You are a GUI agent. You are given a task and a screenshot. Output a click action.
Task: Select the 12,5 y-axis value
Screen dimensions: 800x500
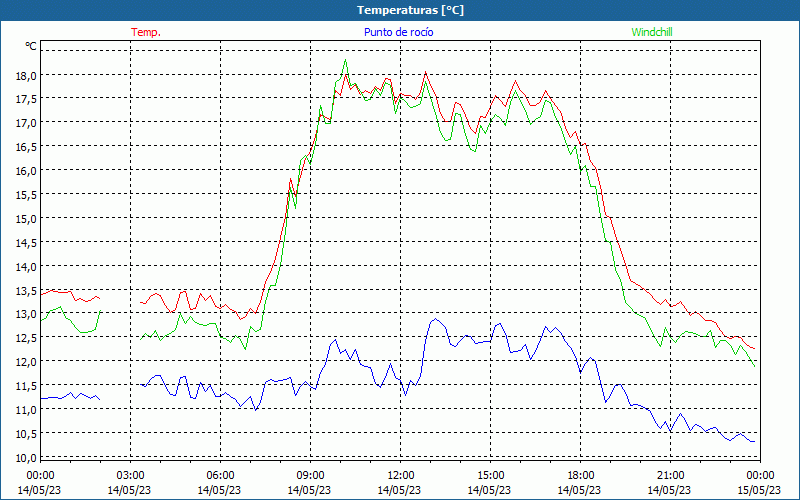(x=26, y=338)
